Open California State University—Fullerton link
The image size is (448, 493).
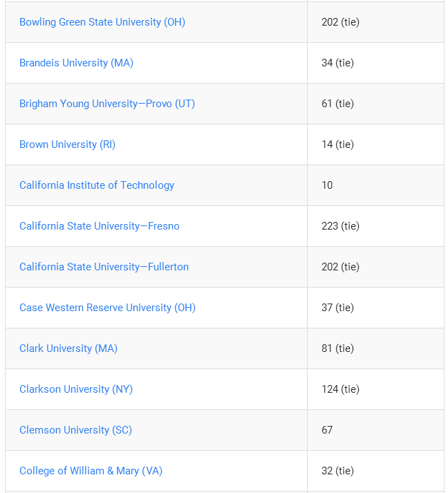(104, 267)
